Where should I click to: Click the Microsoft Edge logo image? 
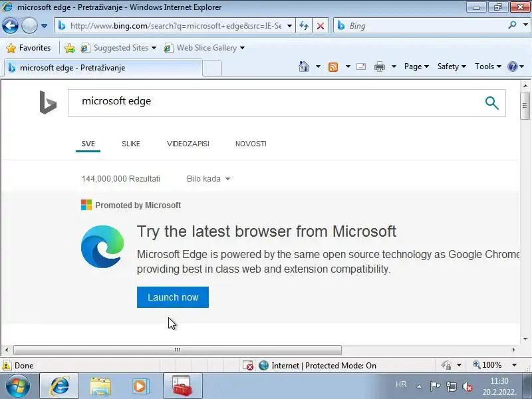coord(102,247)
